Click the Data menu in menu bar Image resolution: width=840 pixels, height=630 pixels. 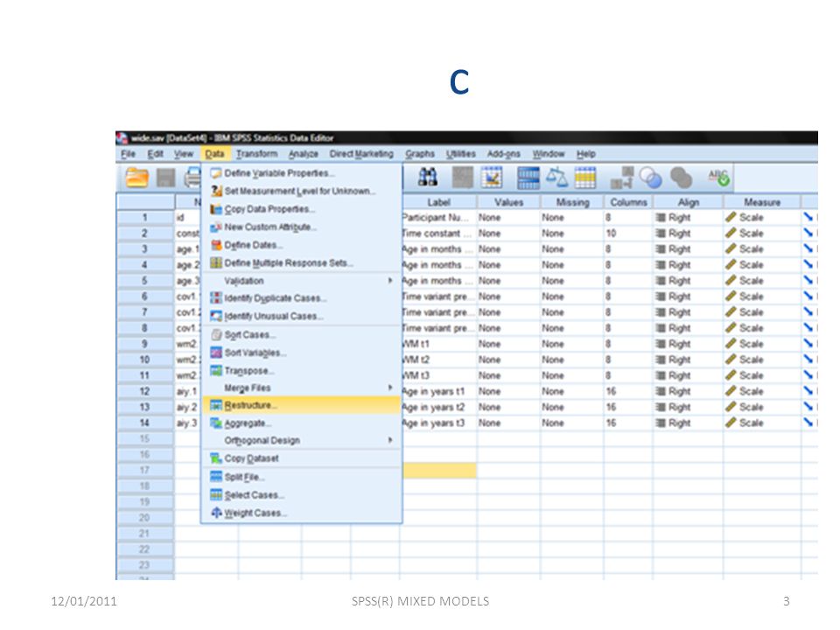214,154
